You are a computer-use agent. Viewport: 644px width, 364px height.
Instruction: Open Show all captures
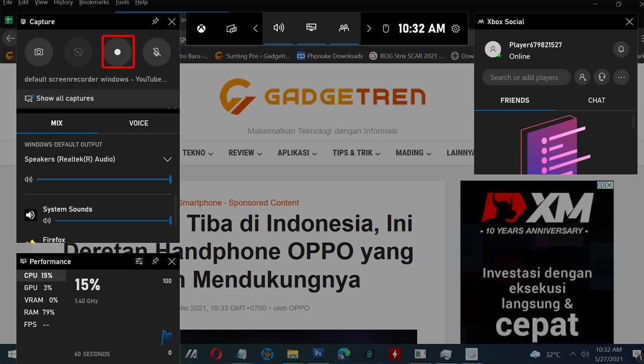[x=59, y=98]
